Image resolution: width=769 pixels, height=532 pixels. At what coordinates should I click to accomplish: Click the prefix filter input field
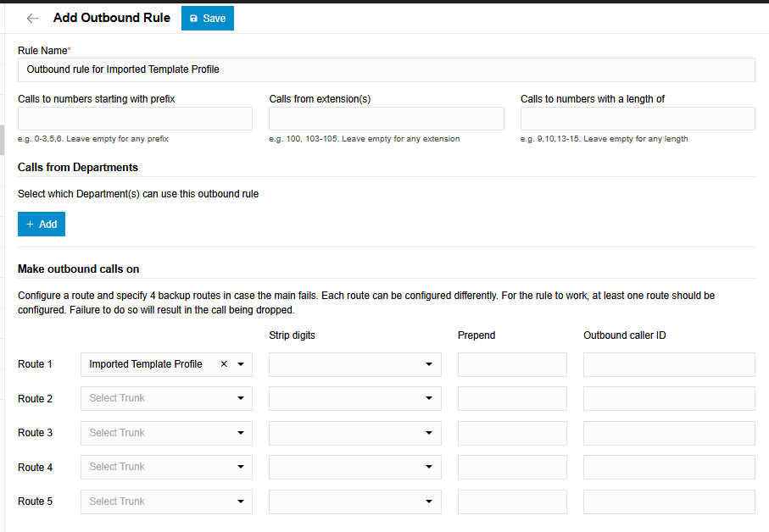point(134,118)
